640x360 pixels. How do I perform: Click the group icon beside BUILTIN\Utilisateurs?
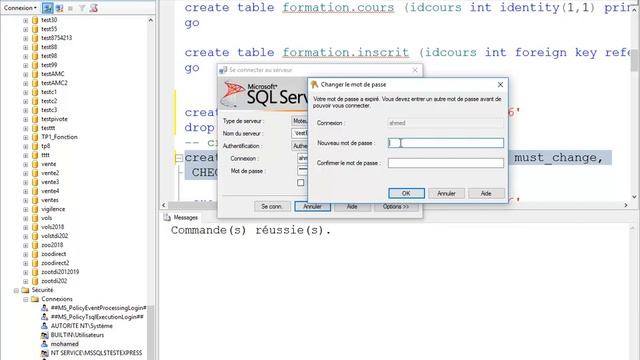(44, 335)
